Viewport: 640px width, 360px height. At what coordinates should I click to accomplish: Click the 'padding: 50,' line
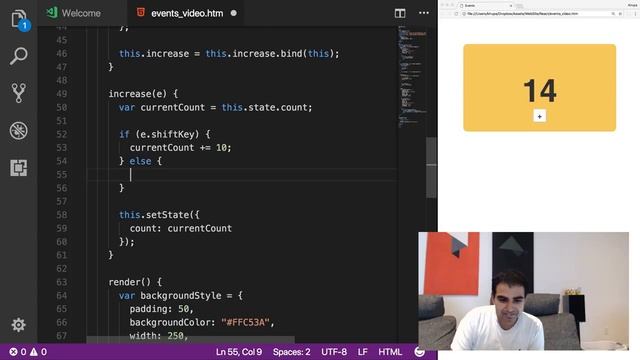pyautogui.click(x=162, y=309)
